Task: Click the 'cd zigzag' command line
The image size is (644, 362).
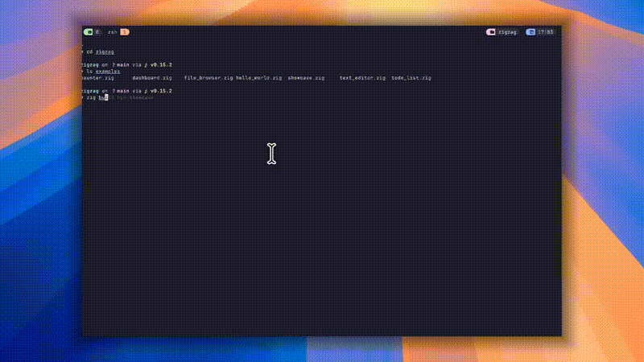Action: 98,52
